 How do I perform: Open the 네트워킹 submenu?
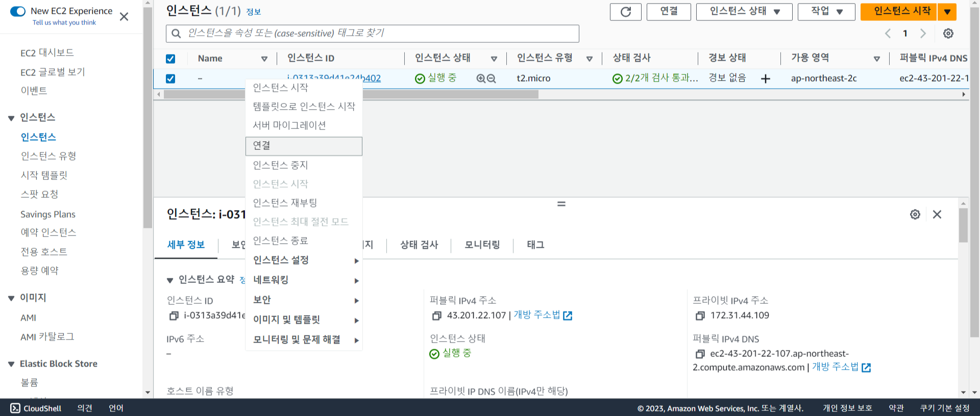tap(304, 280)
